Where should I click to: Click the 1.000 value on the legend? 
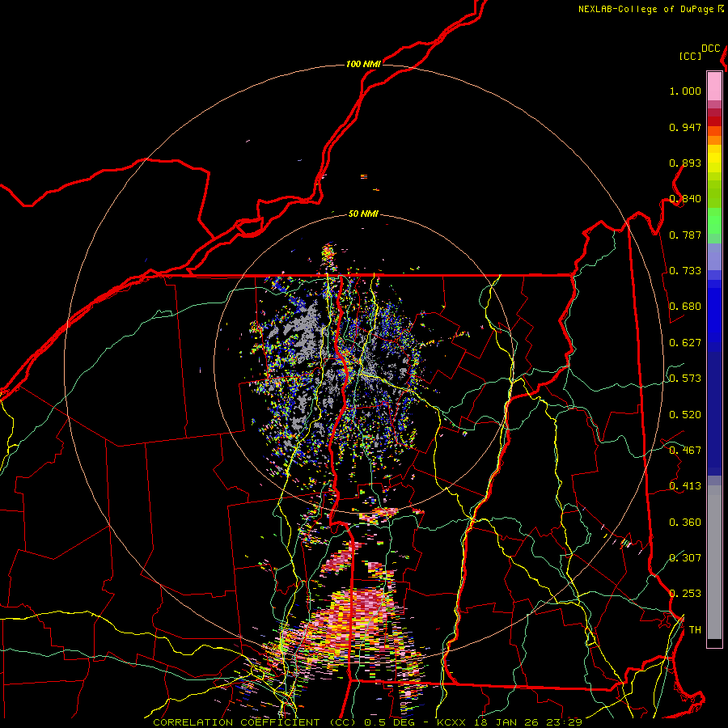[x=685, y=91]
